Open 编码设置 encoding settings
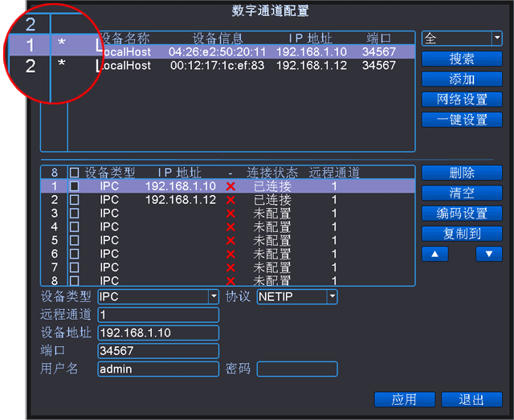Viewport: 514px width, 420px height. (462, 214)
